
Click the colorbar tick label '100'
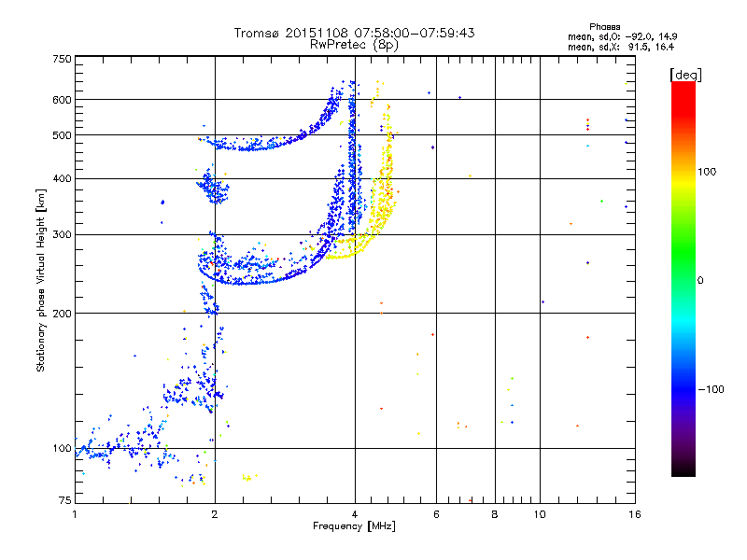(707, 172)
